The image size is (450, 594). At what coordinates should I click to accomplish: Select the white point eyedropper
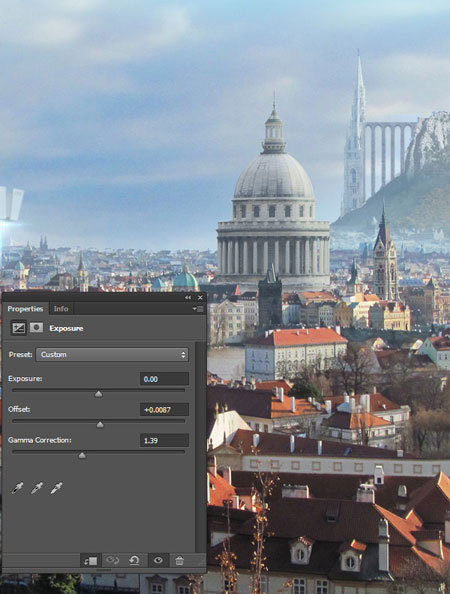point(56,488)
